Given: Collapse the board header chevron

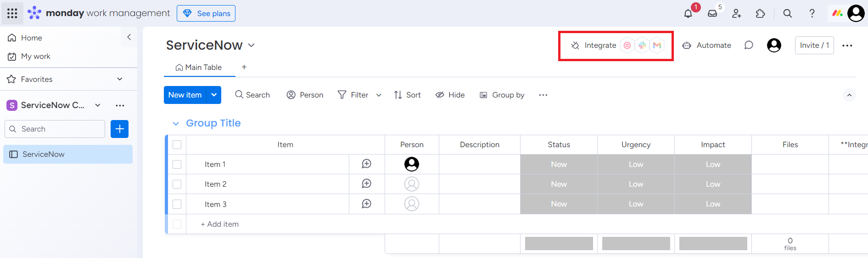Looking at the screenshot, I should (849, 95).
